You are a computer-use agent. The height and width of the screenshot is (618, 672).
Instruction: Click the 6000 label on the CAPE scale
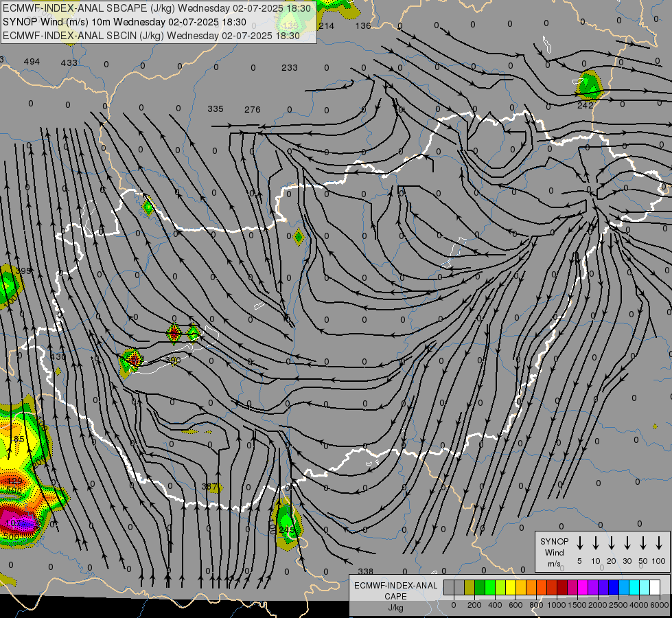click(660, 605)
